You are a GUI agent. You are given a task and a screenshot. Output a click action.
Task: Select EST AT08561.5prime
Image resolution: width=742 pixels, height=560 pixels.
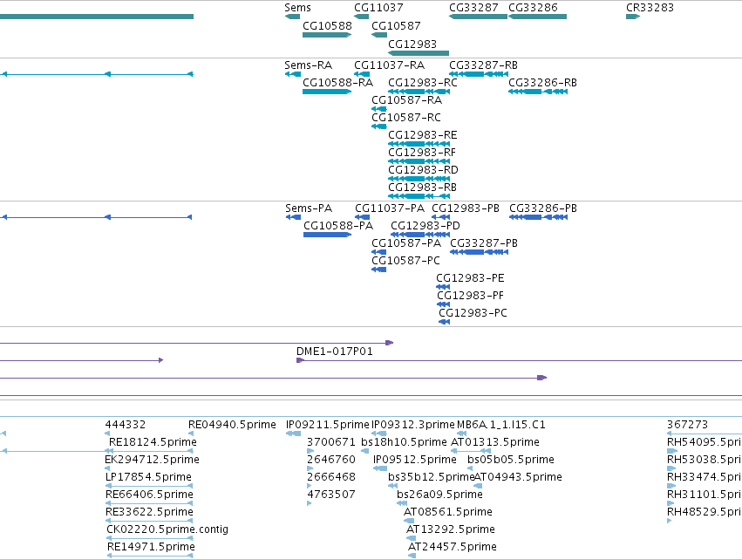click(409, 521)
